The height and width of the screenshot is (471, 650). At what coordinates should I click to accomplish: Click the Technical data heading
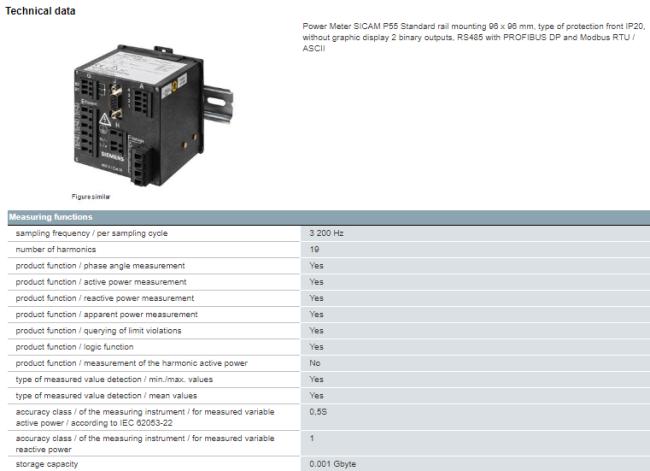[45, 10]
